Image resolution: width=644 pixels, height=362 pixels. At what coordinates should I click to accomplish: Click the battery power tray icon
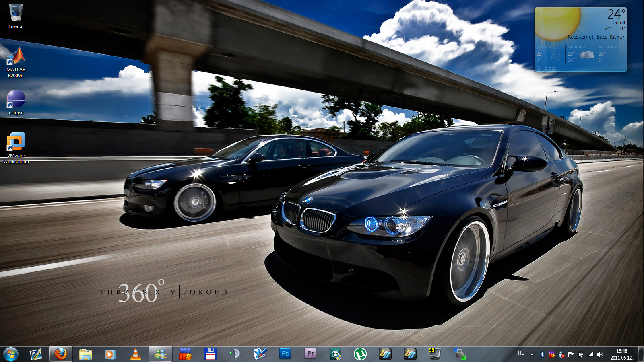(580, 354)
